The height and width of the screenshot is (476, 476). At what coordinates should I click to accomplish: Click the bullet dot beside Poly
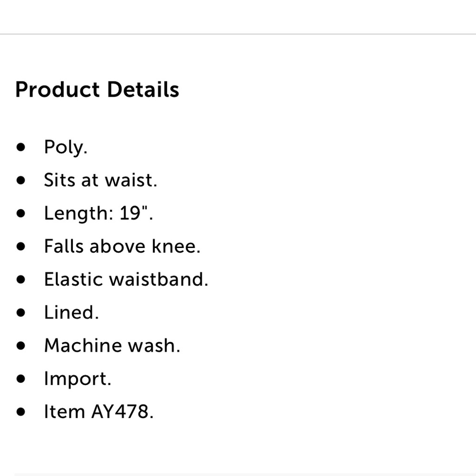click(x=20, y=147)
